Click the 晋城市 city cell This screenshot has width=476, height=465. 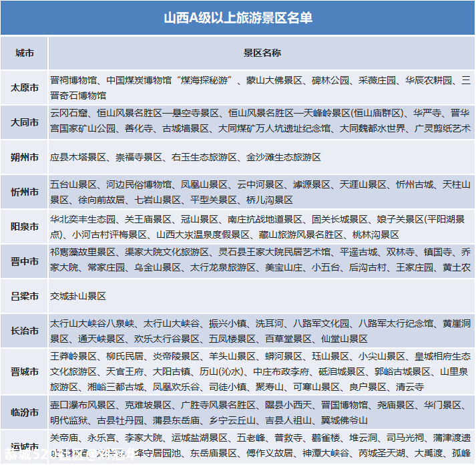[x=24, y=371]
